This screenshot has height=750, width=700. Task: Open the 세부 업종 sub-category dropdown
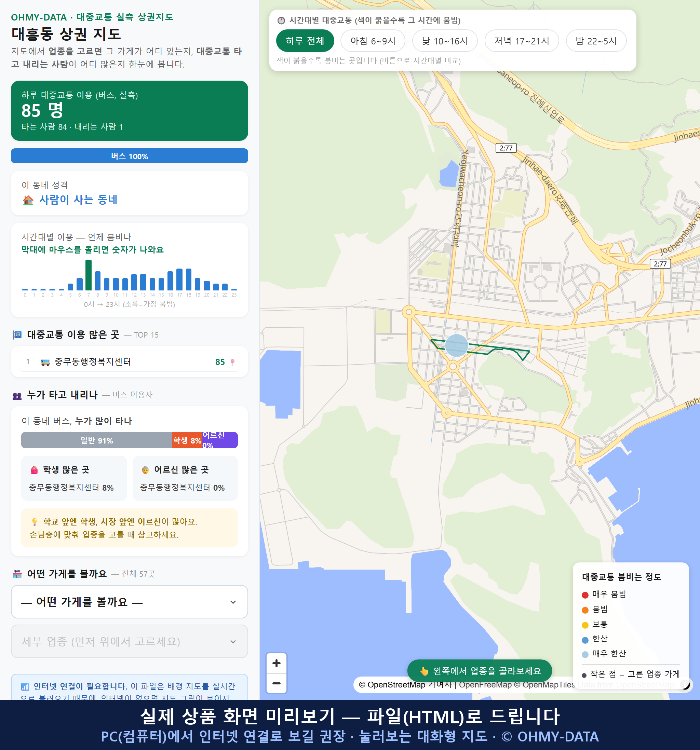(x=130, y=641)
